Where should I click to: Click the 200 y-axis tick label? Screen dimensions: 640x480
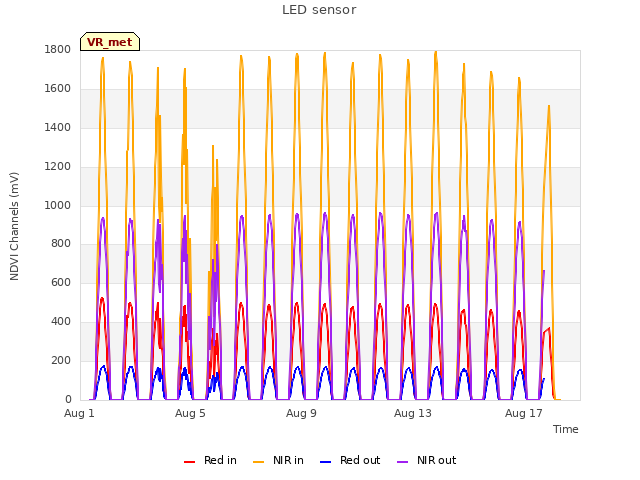tap(61, 360)
